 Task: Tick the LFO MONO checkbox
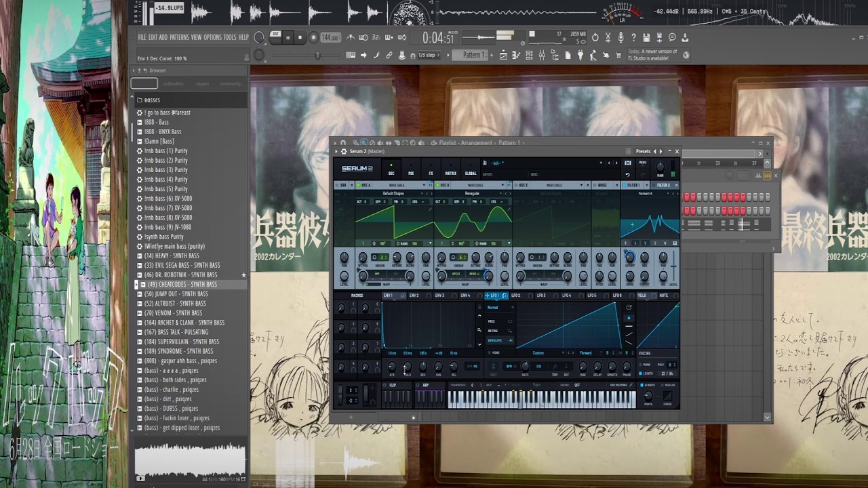pos(489,352)
